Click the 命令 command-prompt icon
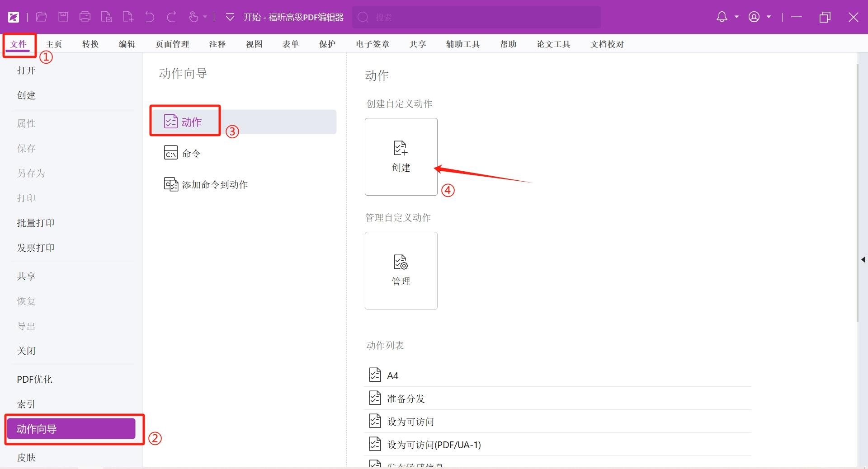This screenshot has height=469, width=868. [x=170, y=153]
